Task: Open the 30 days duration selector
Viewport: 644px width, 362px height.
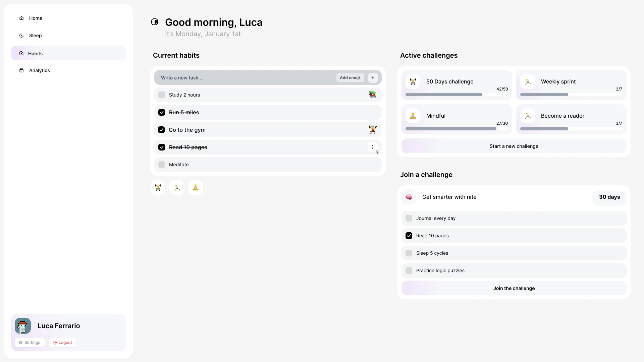Action: (x=609, y=197)
